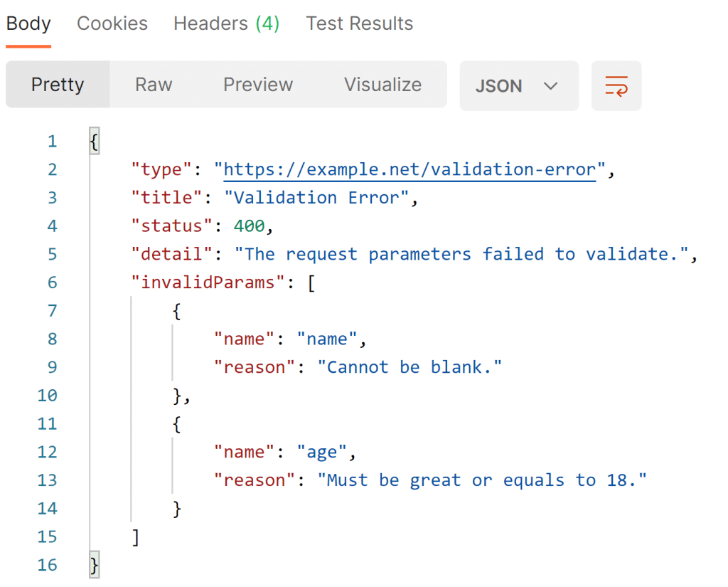Open the Cookies tab
This screenshot has width=728, height=587.
pyautogui.click(x=112, y=23)
